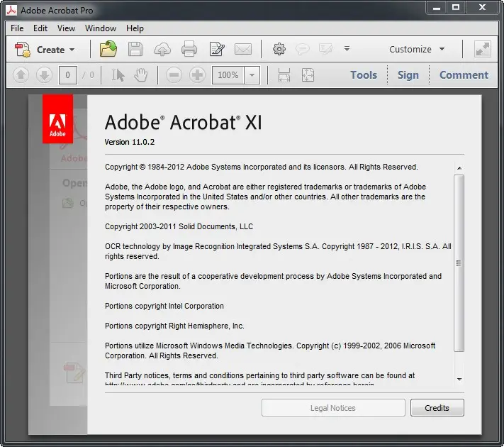504x447 pixels.
Task: Minimize the Acrobat Pro window
Action: [437, 7]
